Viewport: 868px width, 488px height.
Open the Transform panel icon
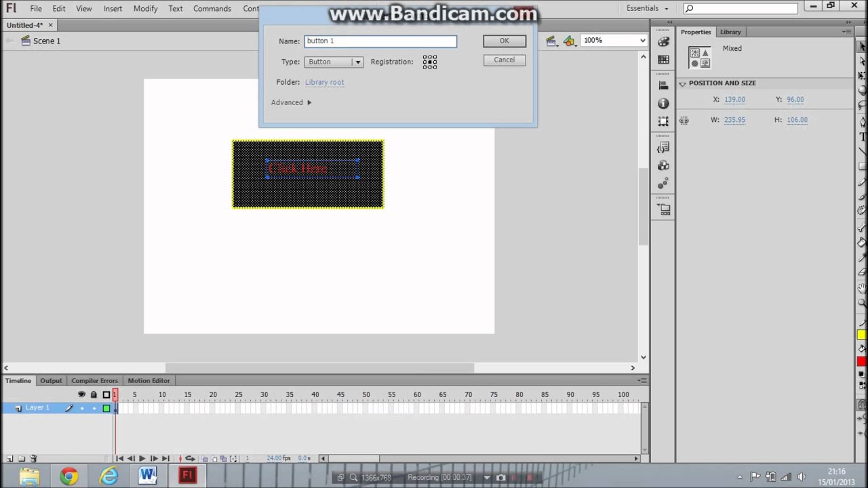663,121
